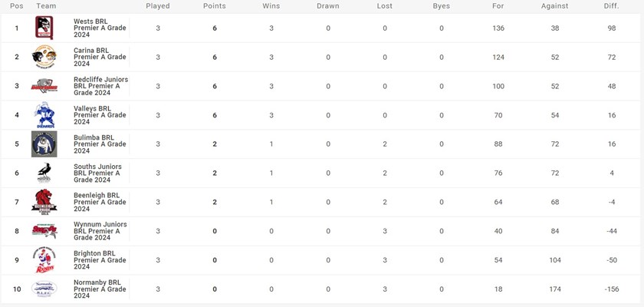
Task: Select the Beenleigh BRL lion logo
Action: coord(44,202)
